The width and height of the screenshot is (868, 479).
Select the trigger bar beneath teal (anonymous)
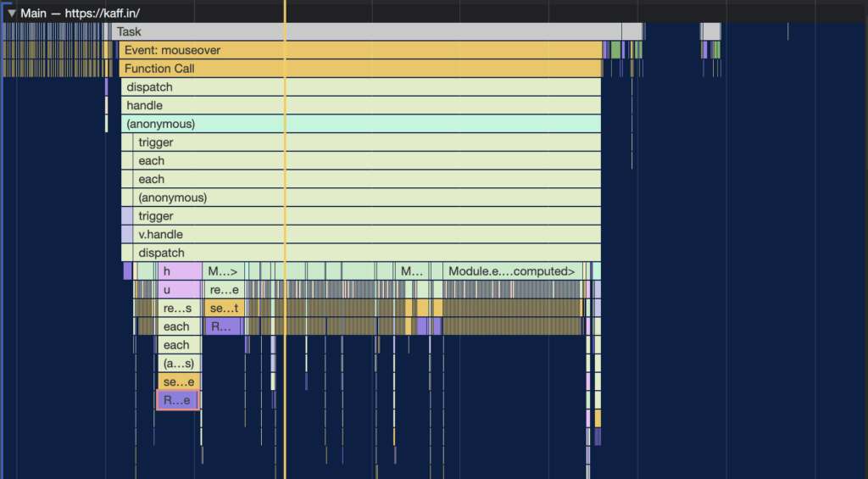point(366,142)
